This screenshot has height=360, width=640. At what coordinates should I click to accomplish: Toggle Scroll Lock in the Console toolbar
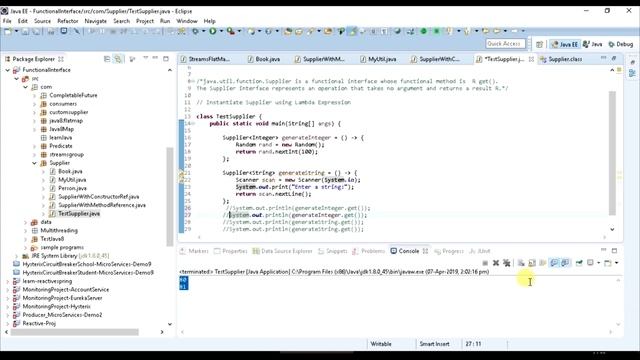click(x=532, y=263)
